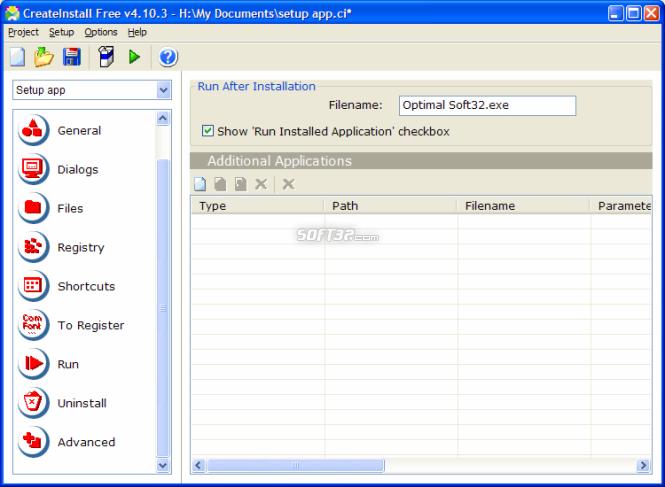This screenshot has height=487, width=665.
Task: Run the setup with the green play icon
Action: coord(134,57)
